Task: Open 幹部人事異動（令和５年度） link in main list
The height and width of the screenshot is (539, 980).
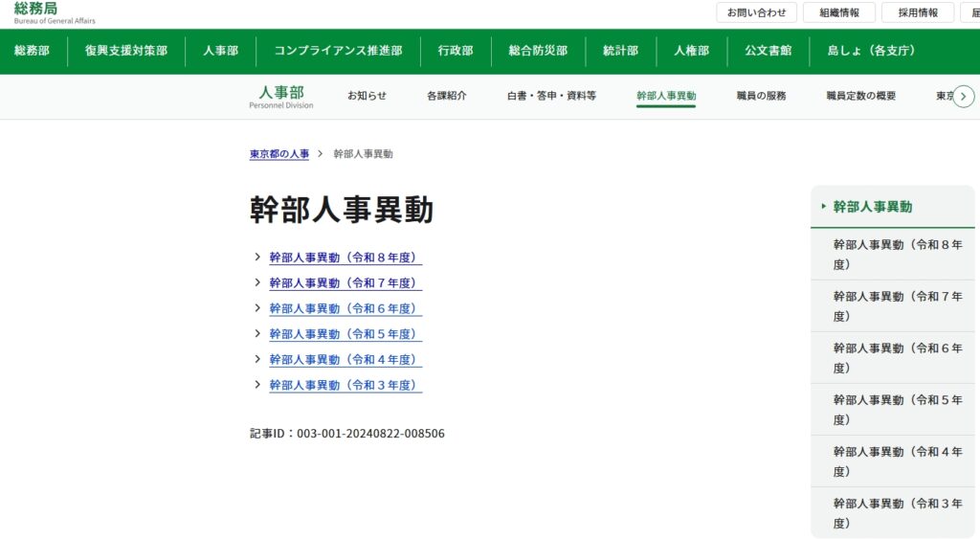Action: [x=345, y=334]
